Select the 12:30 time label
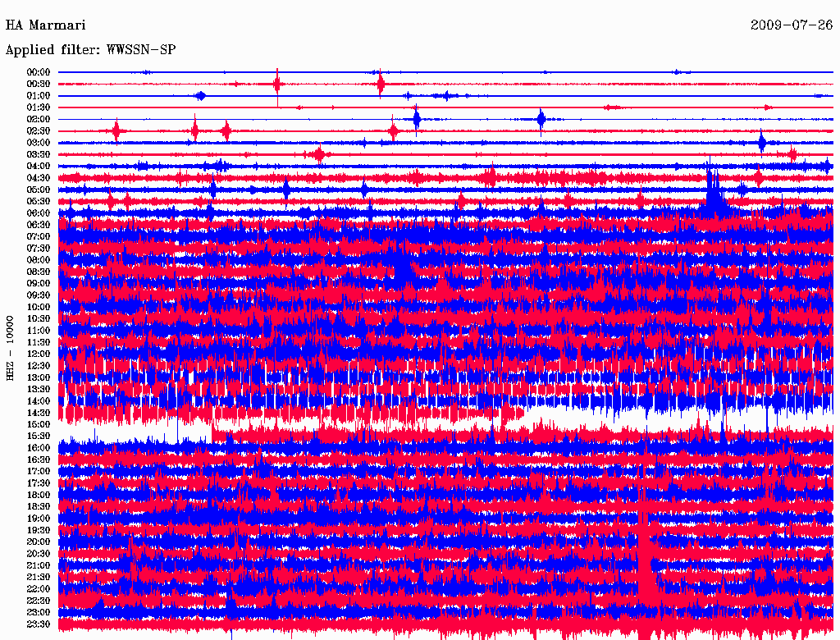840x640 pixels. [x=39, y=366]
